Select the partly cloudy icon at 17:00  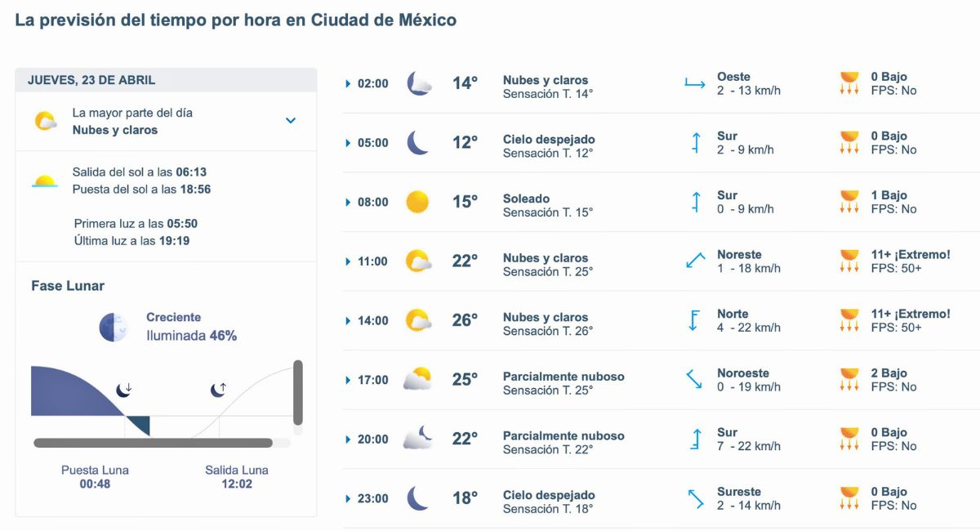[418, 379]
